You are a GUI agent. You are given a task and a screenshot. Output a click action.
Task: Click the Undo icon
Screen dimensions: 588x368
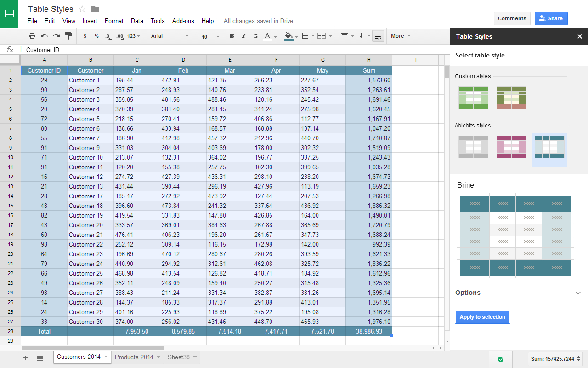pyautogui.click(x=43, y=36)
